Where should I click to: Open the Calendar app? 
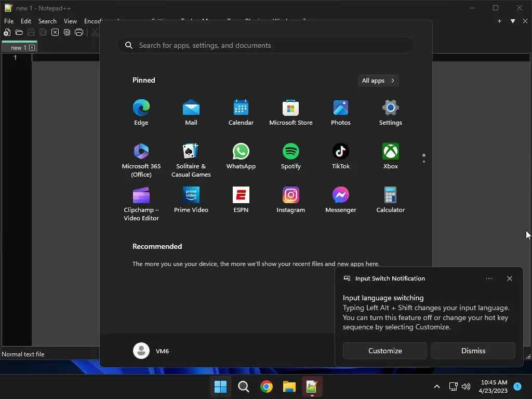[x=241, y=113]
